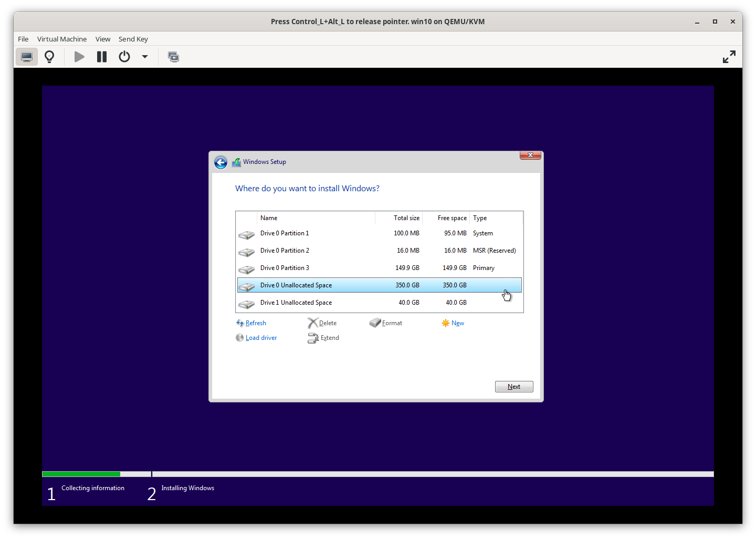Click the Refresh link
The width and height of the screenshot is (756, 539).
[x=256, y=323]
